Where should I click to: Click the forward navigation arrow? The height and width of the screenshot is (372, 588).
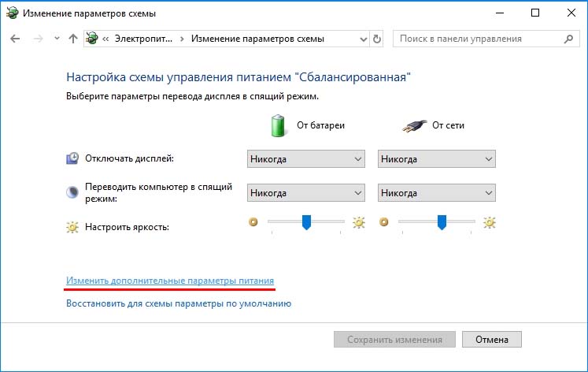[x=38, y=39]
